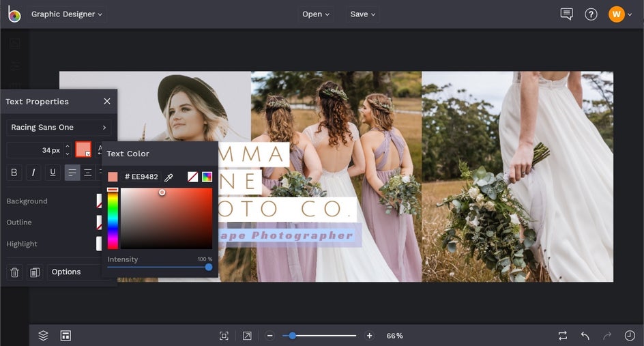Click the Outline label
644x346 pixels.
pos(19,222)
